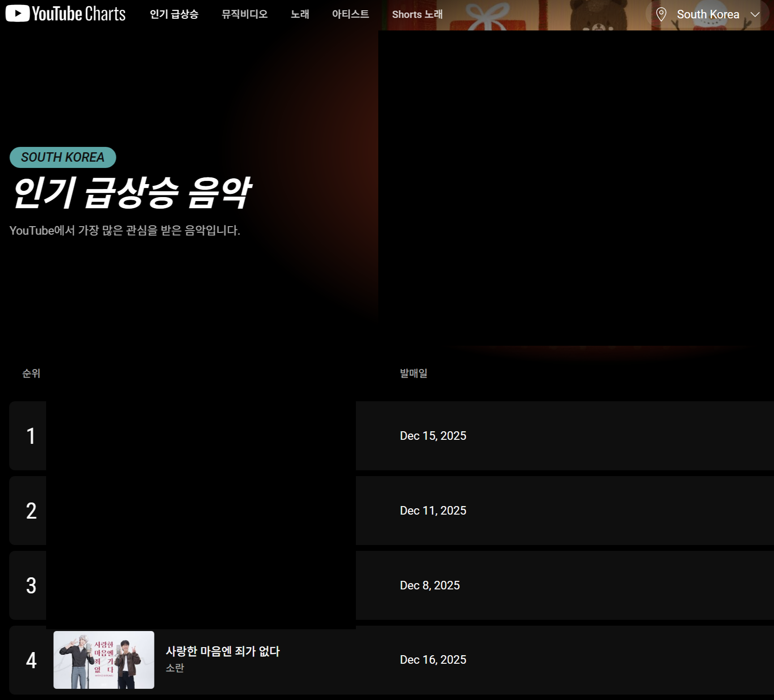Screen dimensions: 774x700
Task: Switch to the 인기 급상승 tab
Action: pyautogui.click(x=174, y=14)
